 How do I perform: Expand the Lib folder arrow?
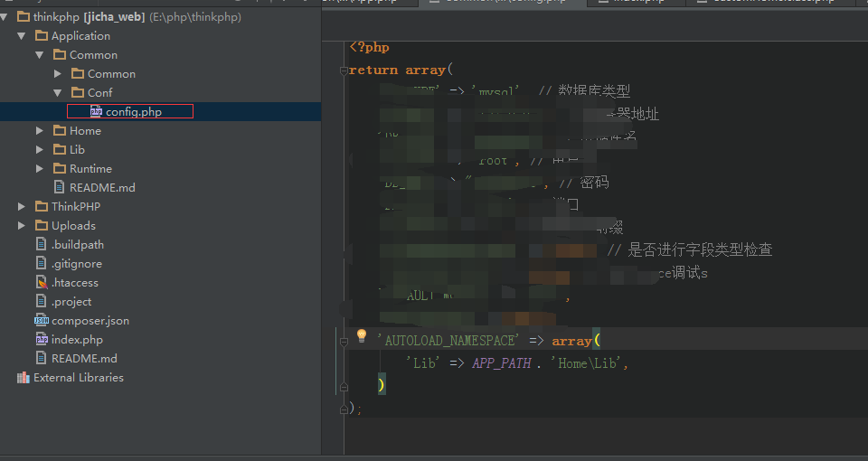[39, 149]
